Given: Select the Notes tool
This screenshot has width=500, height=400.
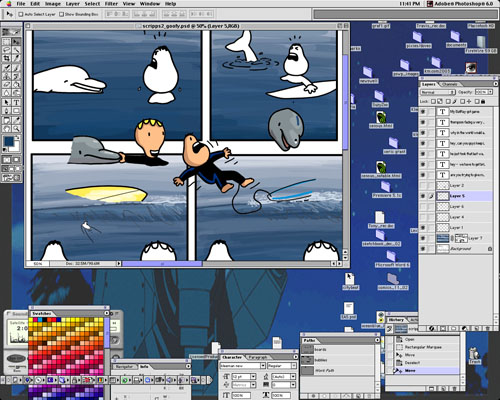Looking at the screenshot, I should point(6,120).
